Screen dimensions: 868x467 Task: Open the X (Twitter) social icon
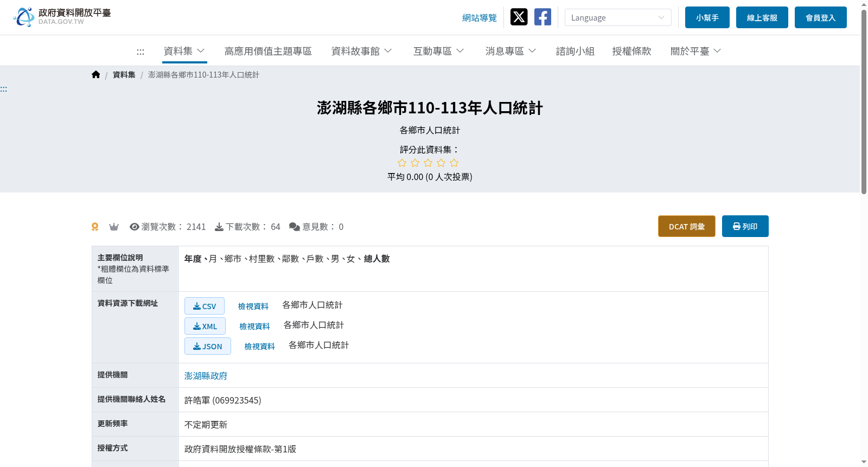click(x=519, y=17)
